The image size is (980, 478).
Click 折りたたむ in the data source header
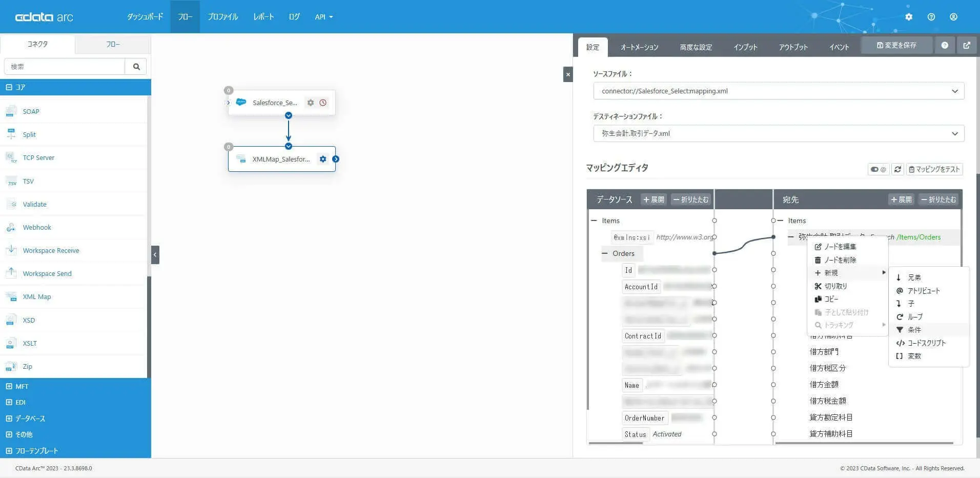tap(691, 200)
